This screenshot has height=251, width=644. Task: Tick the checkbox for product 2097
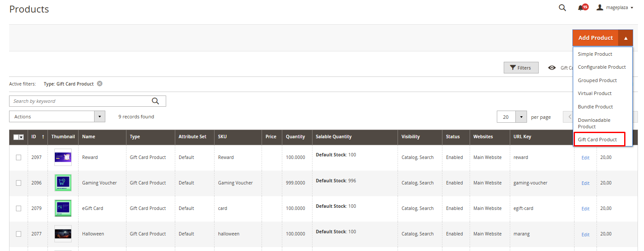tap(19, 158)
